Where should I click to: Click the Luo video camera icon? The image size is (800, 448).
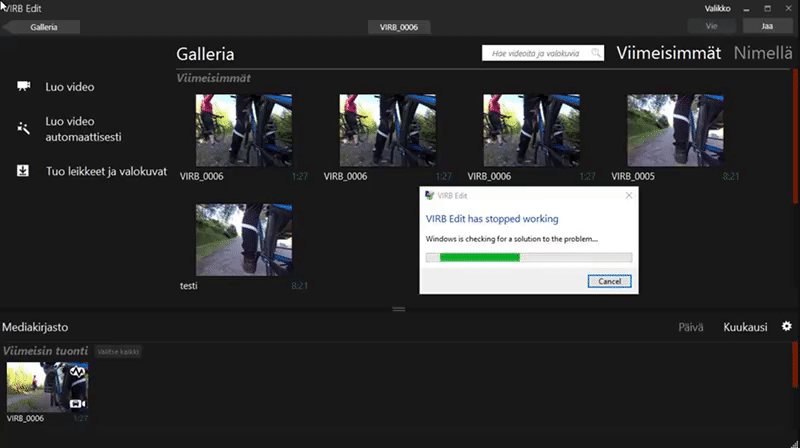click(23, 86)
